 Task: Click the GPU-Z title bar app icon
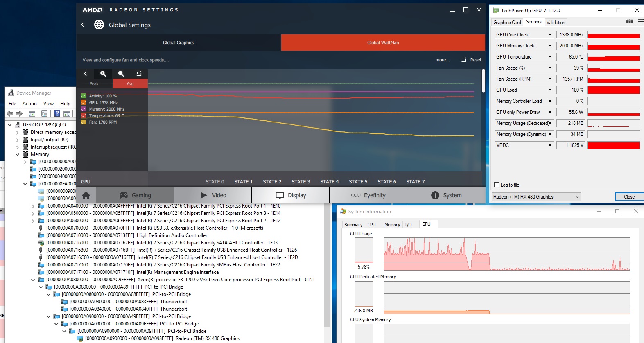coord(496,10)
